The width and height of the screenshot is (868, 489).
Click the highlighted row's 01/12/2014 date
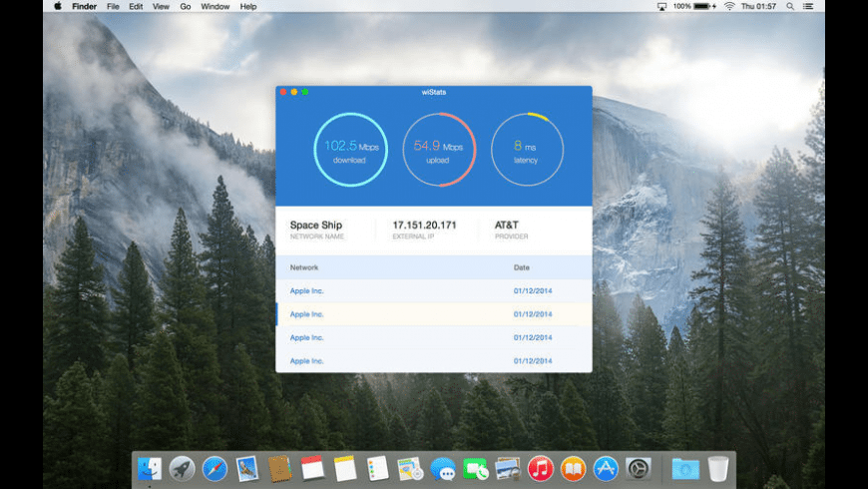click(533, 314)
